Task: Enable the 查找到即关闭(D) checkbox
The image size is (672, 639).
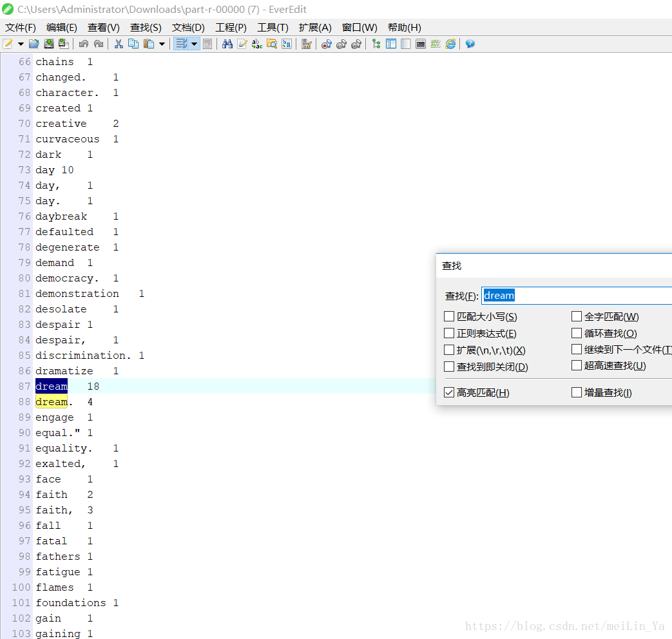Action: (x=449, y=367)
